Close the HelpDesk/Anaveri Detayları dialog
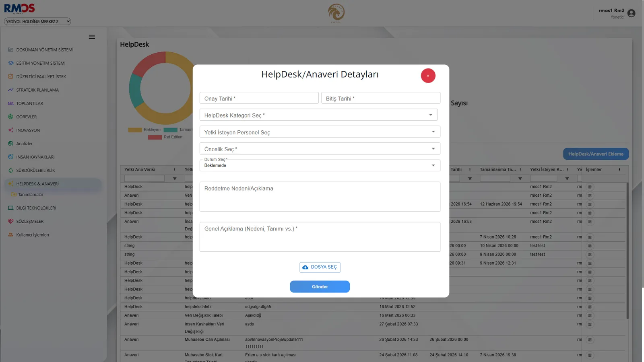This screenshot has width=644, height=362. [x=428, y=76]
